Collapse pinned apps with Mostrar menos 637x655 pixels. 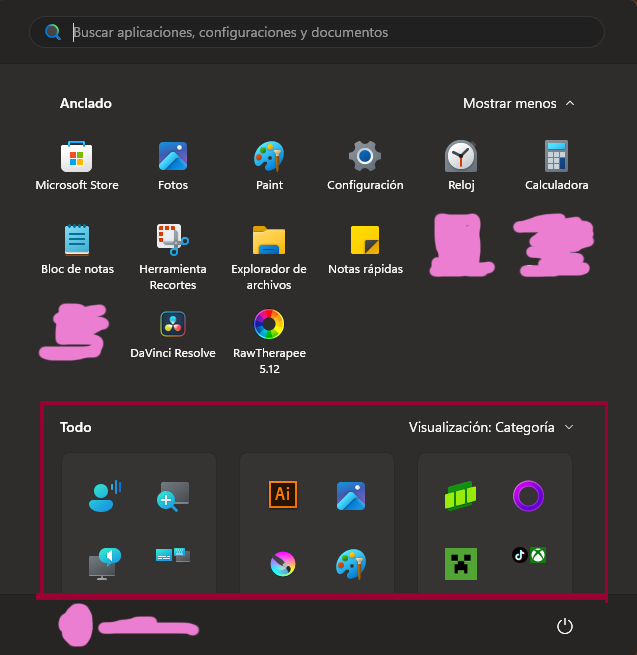click(x=519, y=103)
